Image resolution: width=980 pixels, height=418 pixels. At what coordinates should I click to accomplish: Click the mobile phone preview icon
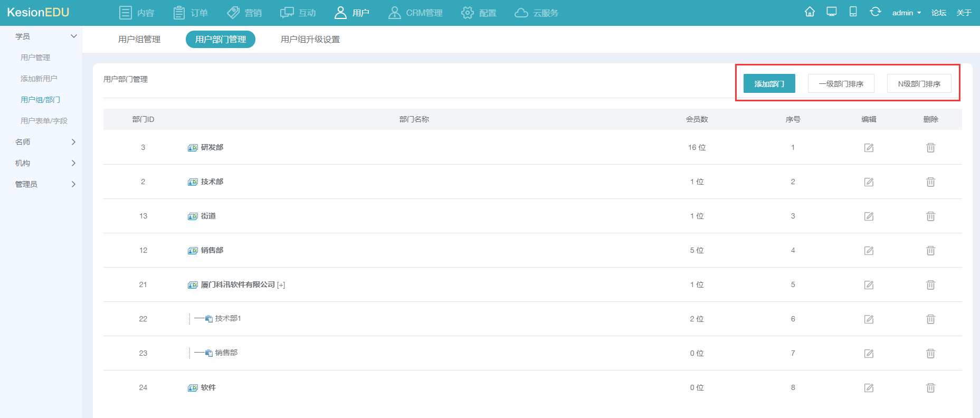[853, 12]
